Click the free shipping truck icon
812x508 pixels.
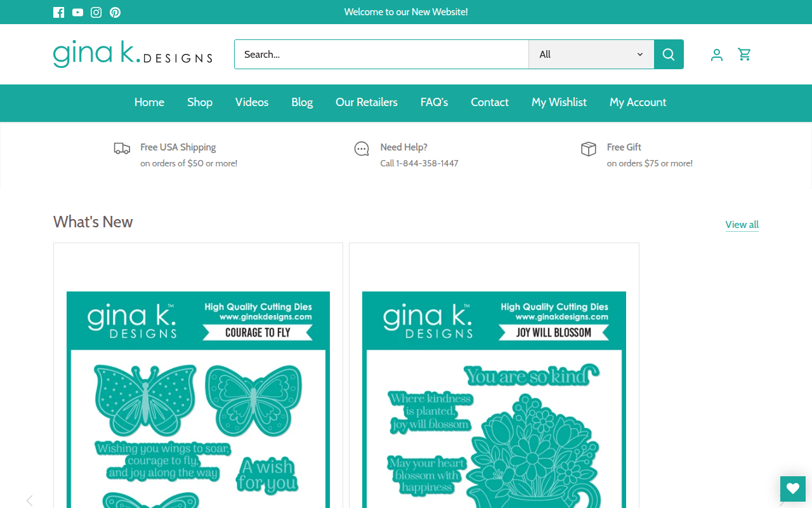tap(122, 149)
